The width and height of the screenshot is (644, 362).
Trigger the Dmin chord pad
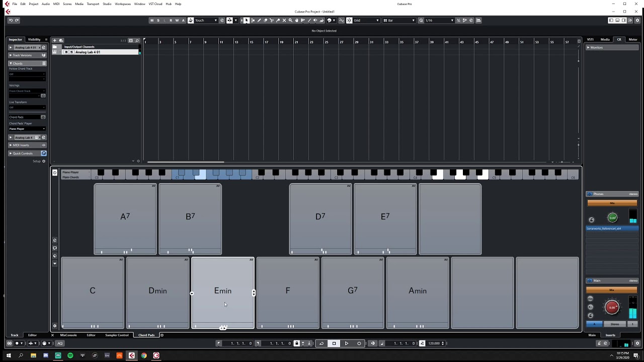(157, 293)
